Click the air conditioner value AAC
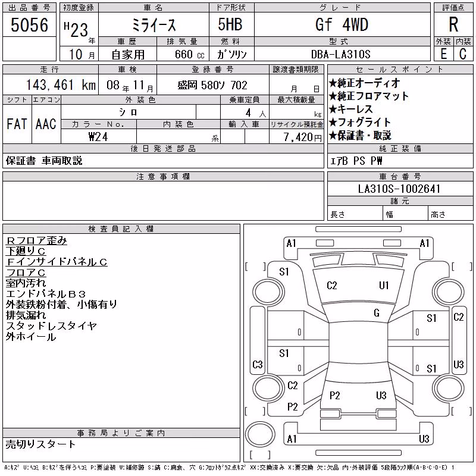The image size is (476, 476). (x=46, y=124)
